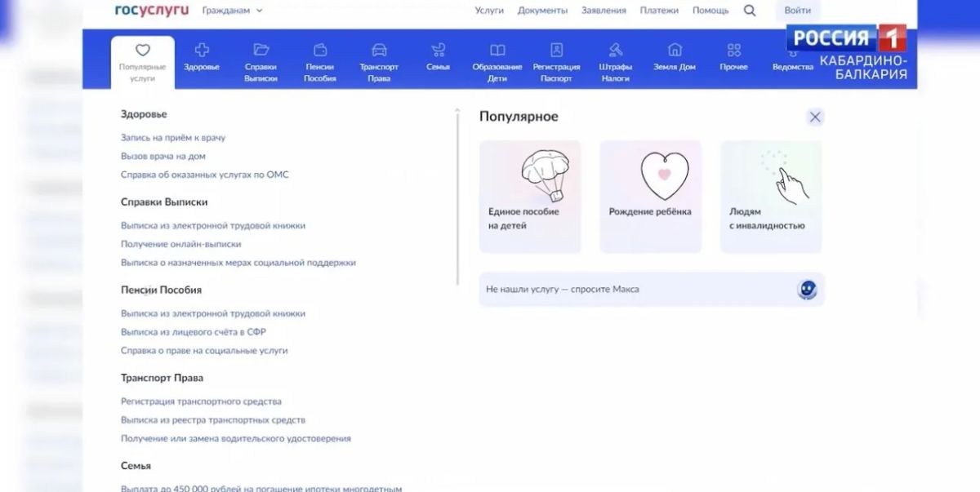Screen dimensions: 980x492
Task: Open the Здоровье category icon
Action: pyautogui.click(x=202, y=50)
